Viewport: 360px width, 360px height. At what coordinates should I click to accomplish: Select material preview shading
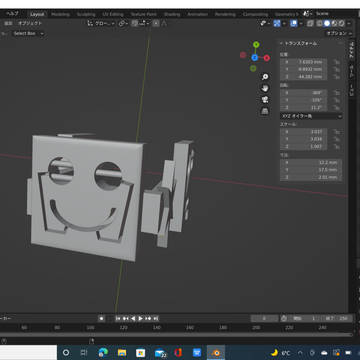click(x=334, y=23)
